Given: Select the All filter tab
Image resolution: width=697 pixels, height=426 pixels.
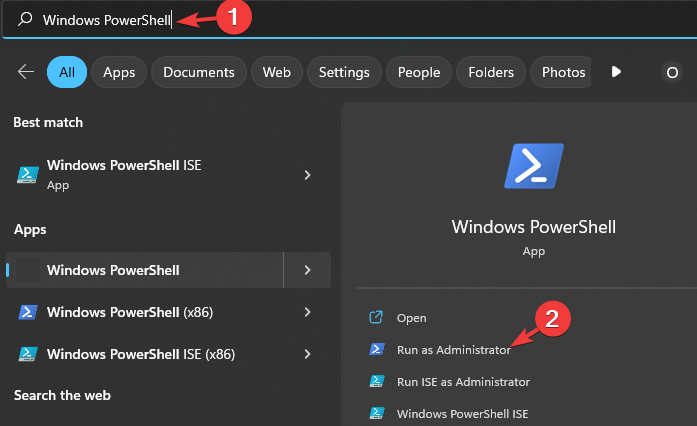Looking at the screenshot, I should (x=67, y=72).
